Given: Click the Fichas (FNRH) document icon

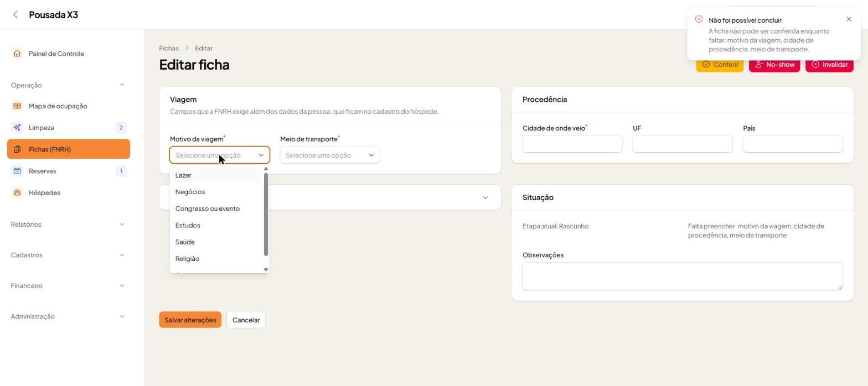Looking at the screenshot, I should click(x=17, y=149).
